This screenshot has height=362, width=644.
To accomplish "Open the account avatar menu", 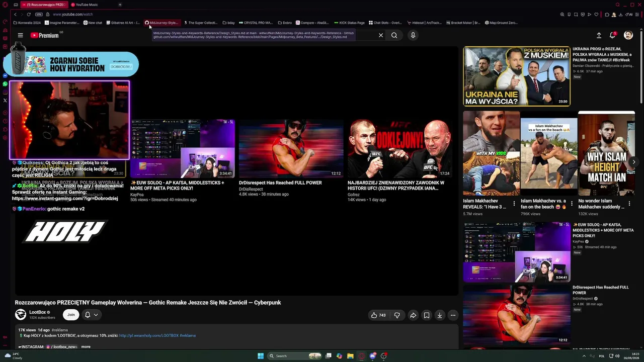I will point(628,35).
